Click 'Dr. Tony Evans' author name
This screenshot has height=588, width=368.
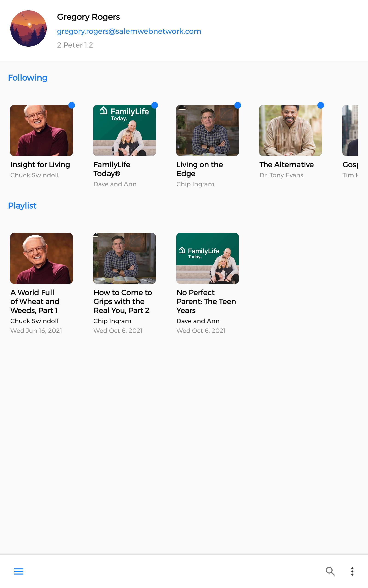[x=281, y=175]
